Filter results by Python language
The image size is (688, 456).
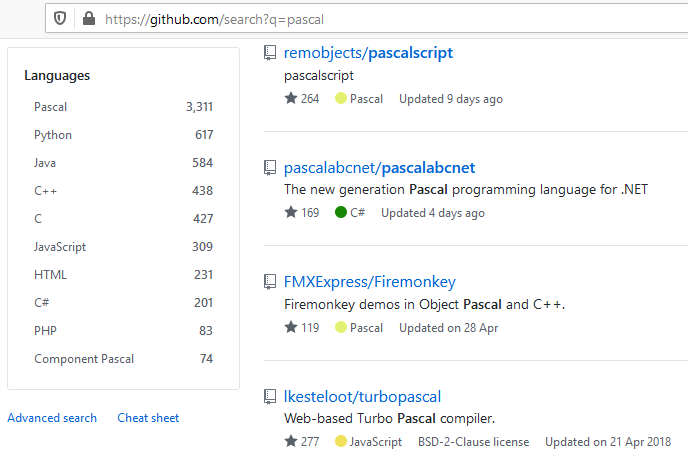tap(53, 135)
